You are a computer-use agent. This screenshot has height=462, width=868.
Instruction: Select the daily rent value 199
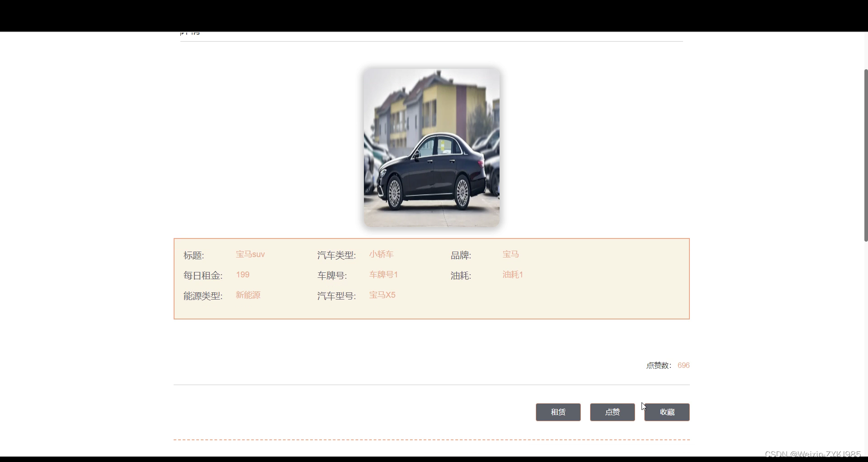click(243, 275)
